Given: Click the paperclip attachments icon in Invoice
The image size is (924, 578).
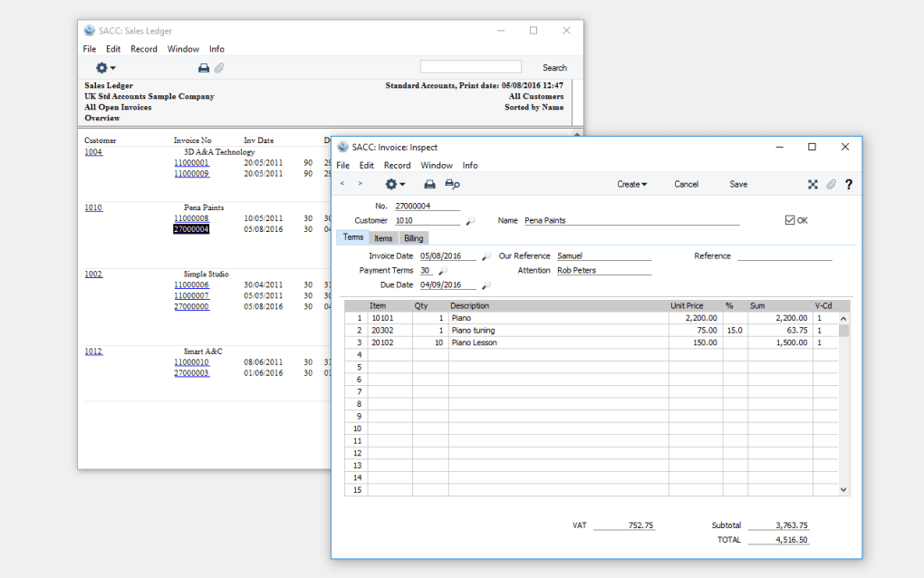Looking at the screenshot, I should coord(831,184).
